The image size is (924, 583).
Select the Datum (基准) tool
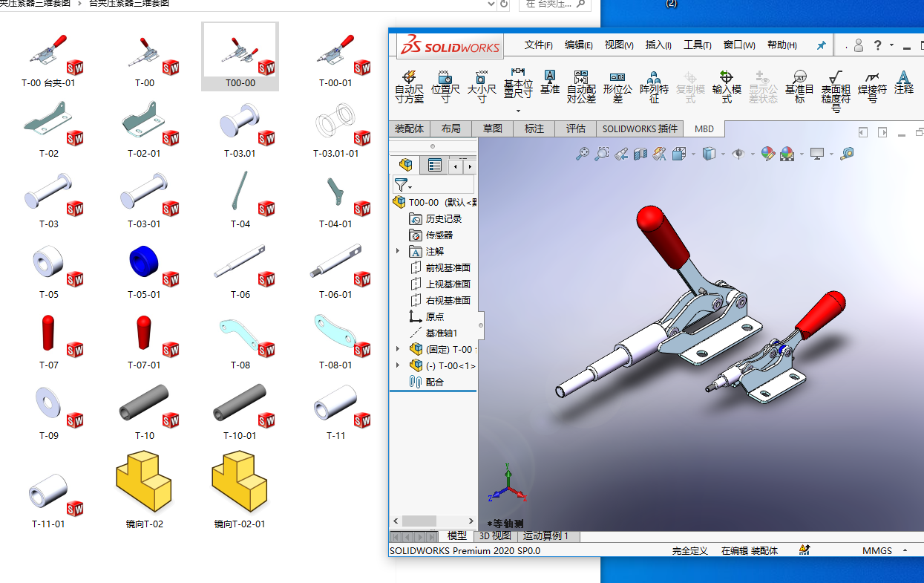(550, 82)
